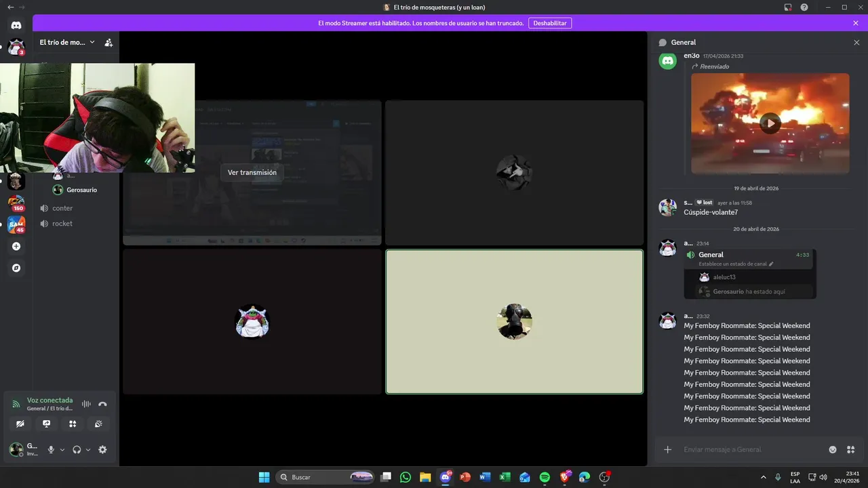The height and width of the screenshot is (488, 868).
Task: Open server icon with 150 badge
Action: [16, 203]
